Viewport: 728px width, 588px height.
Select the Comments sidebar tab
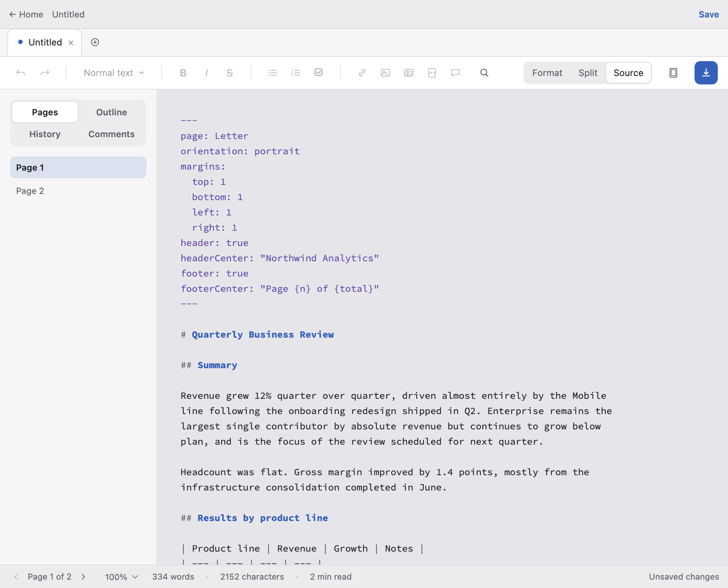111,134
